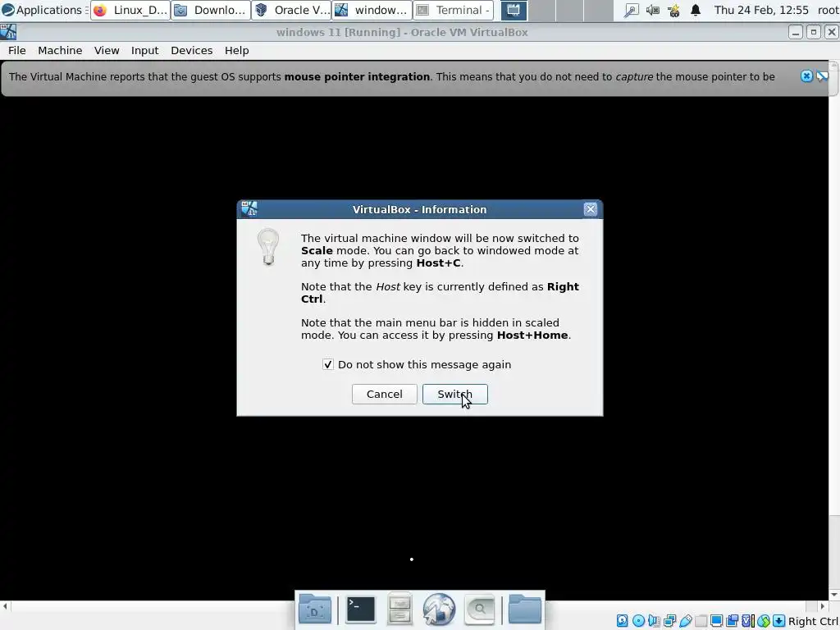Open the View menu
The width and height of the screenshot is (840, 630).
click(x=107, y=50)
